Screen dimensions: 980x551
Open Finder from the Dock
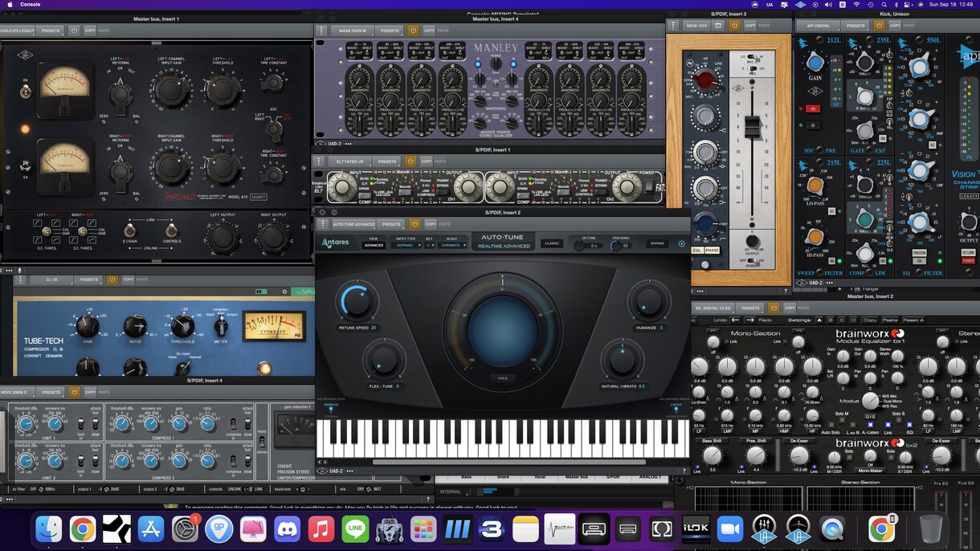(49, 529)
